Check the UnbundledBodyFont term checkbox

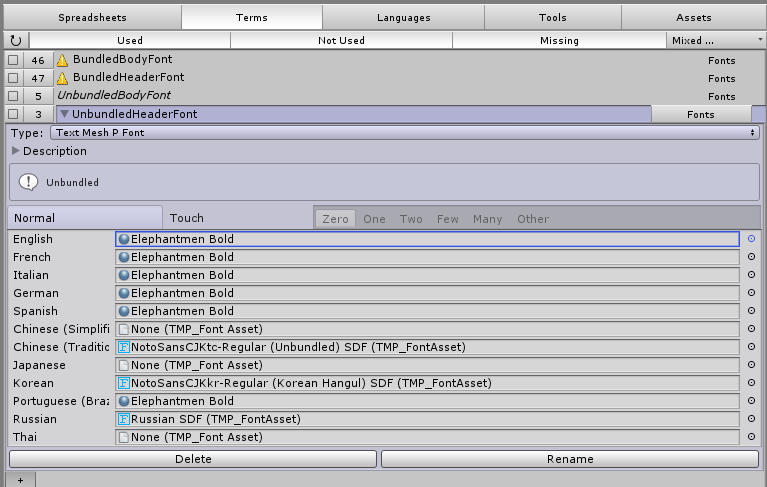(13, 96)
